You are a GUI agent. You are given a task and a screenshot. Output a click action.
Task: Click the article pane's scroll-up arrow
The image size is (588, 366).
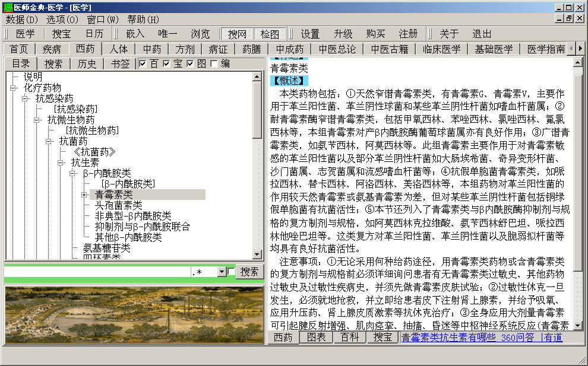coord(577,62)
